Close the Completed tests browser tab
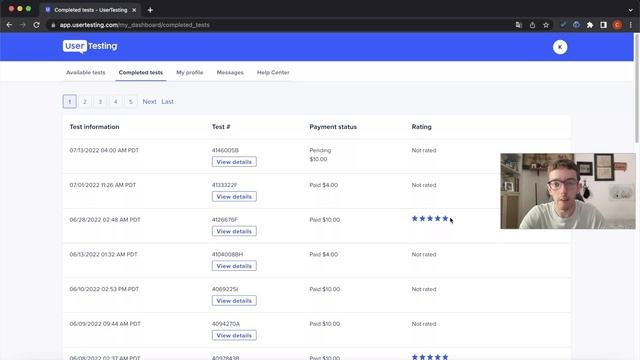This screenshot has width=640, height=360. point(134,10)
